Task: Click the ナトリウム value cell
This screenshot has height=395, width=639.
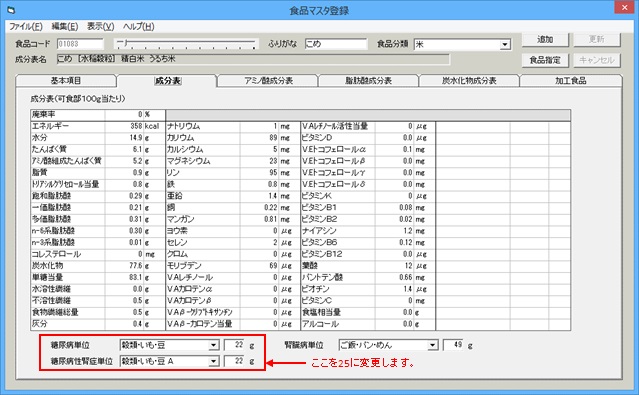Action: (259, 126)
